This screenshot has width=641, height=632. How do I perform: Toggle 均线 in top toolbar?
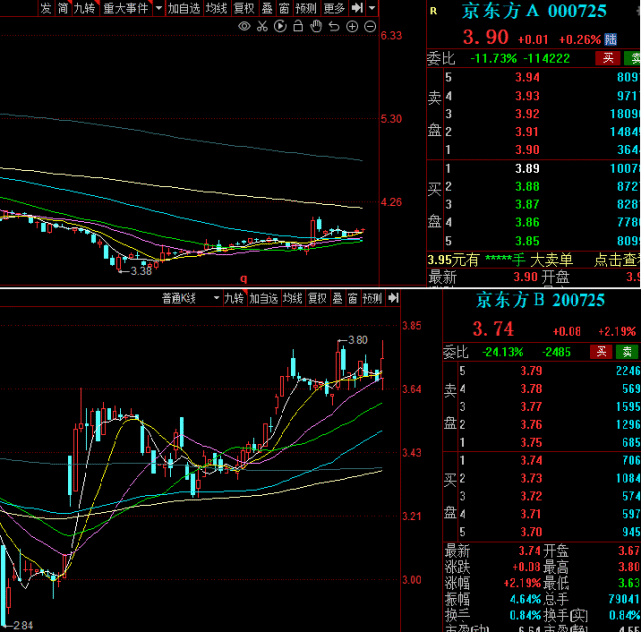tap(216, 8)
